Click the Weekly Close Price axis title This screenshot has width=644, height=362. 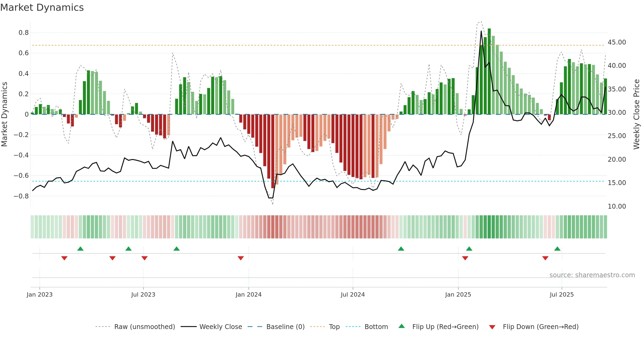pyautogui.click(x=636, y=114)
